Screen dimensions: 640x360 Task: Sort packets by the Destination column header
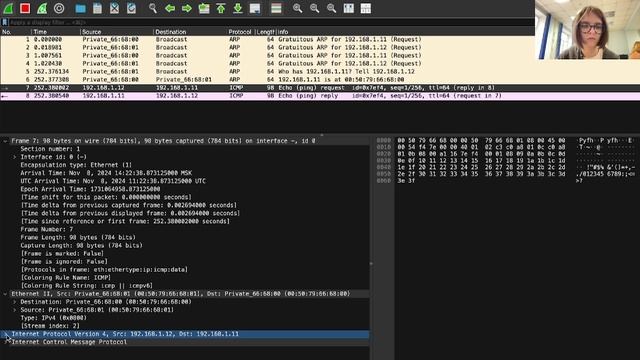pyautogui.click(x=190, y=31)
